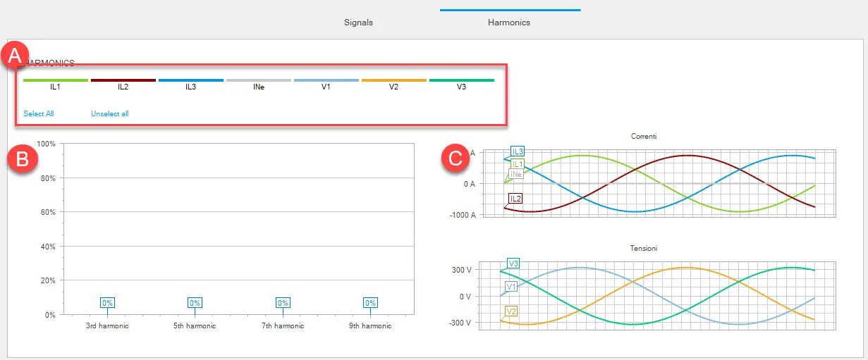The width and height of the screenshot is (868, 360).
Task: Click the Select All link
Action: pyautogui.click(x=39, y=113)
